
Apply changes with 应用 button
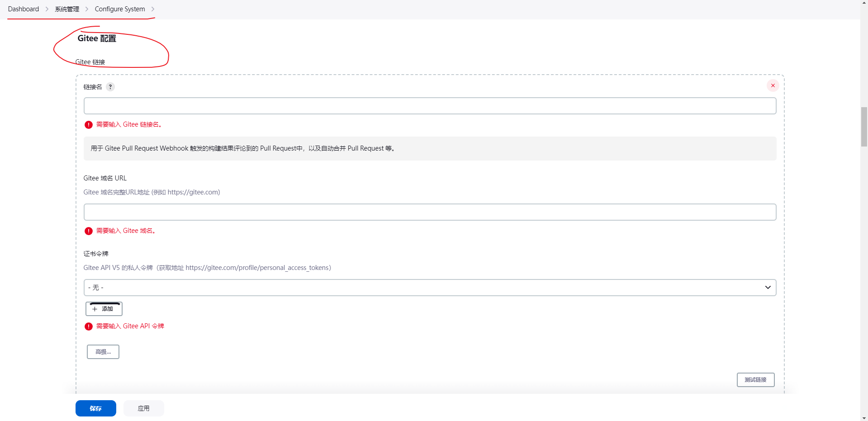pyautogui.click(x=144, y=408)
